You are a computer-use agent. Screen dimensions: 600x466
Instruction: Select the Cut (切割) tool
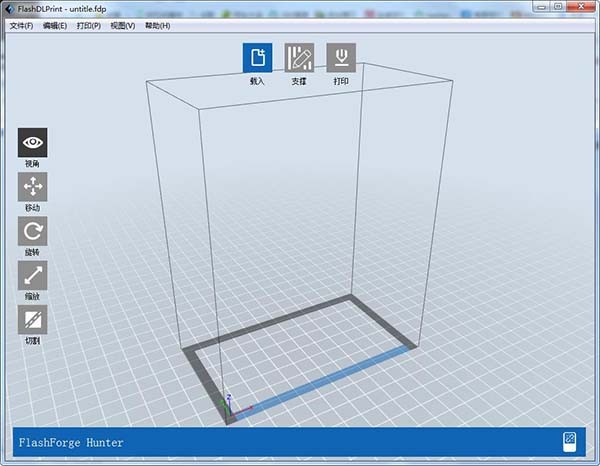(x=33, y=319)
